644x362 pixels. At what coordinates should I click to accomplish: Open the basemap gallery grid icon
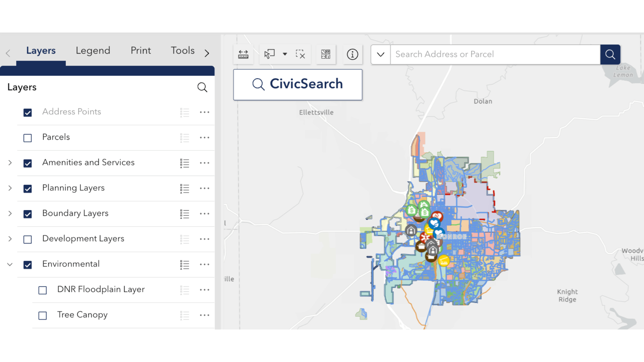point(326,54)
